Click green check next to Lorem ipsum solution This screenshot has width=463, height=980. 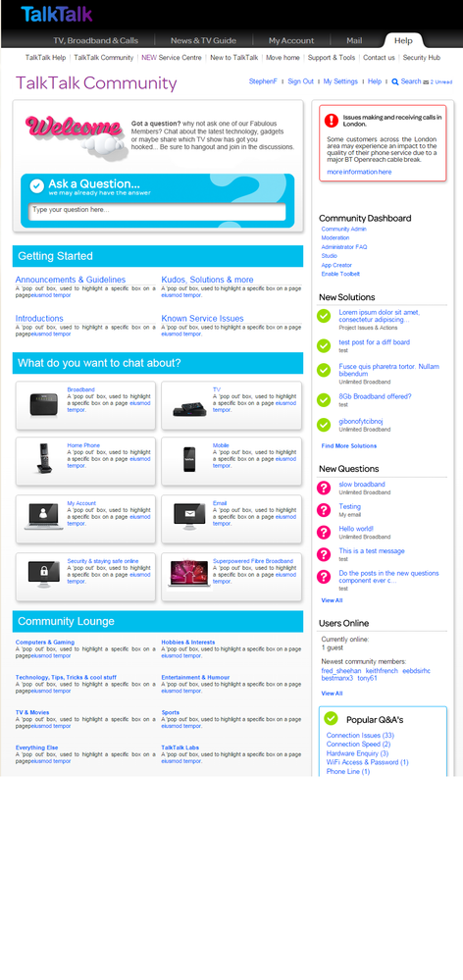point(324,316)
